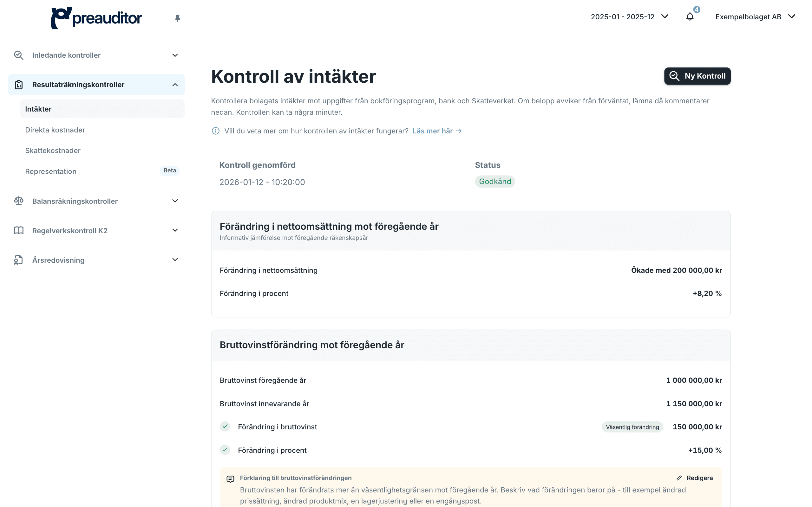Image resolution: width=812 pixels, height=507 pixels.
Task: Click the Balansräkningskontroller scales icon
Action: 19,201
